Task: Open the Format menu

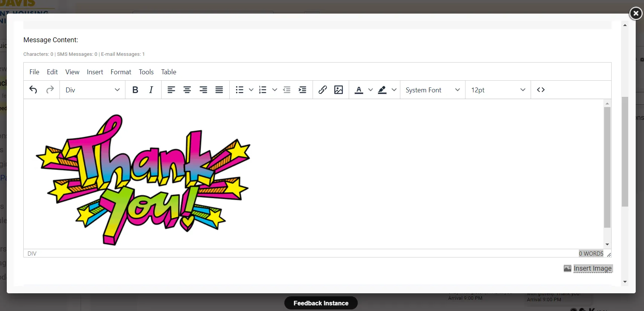Action: pos(121,72)
